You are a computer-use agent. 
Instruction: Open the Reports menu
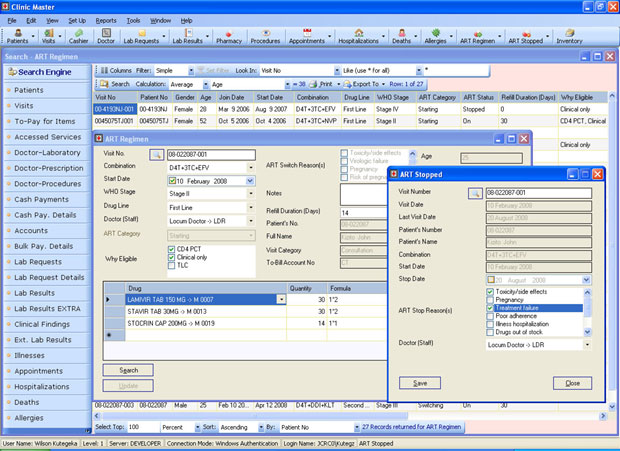(106, 21)
